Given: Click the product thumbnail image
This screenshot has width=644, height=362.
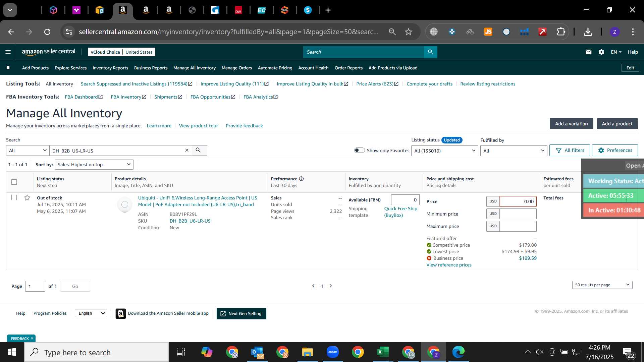Looking at the screenshot, I should 124,204.
